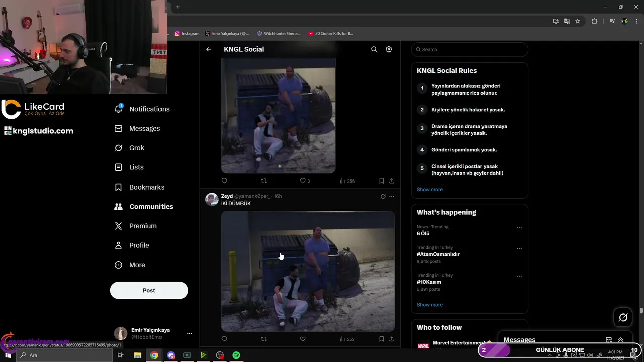This screenshot has width=644, height=362.
Task: Open account menu dots beside Emir Yalçınkaya
Action: [x=190, y=333]
